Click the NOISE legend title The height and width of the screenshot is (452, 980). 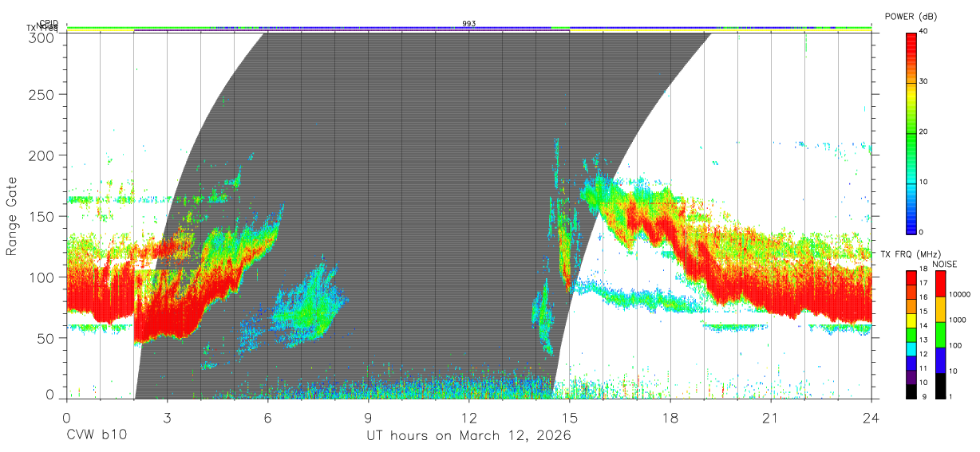click(x=946, y=264)
